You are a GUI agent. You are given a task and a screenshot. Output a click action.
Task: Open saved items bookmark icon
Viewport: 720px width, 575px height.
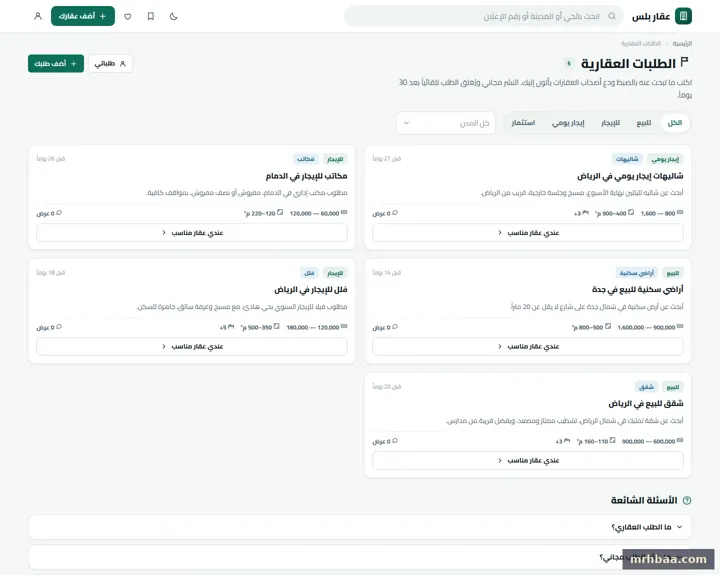coord(151,16)
